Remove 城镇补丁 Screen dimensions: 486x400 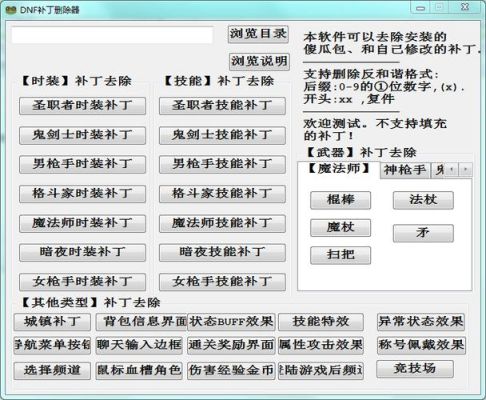[x=52, y=322]
